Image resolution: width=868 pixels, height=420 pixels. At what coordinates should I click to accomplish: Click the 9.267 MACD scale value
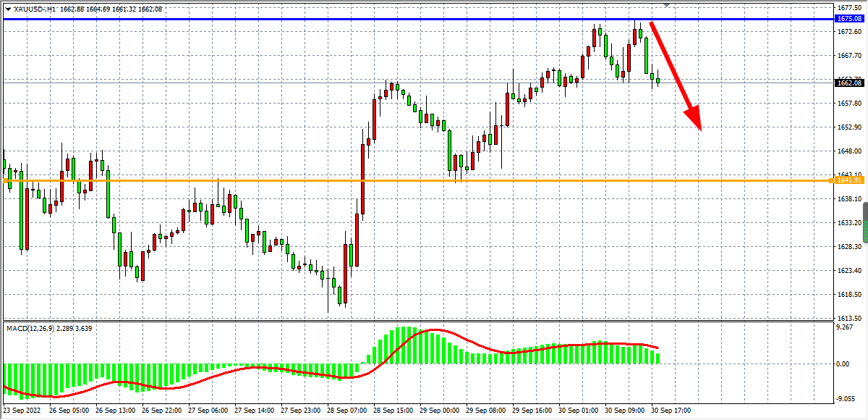tap(844, 328)
